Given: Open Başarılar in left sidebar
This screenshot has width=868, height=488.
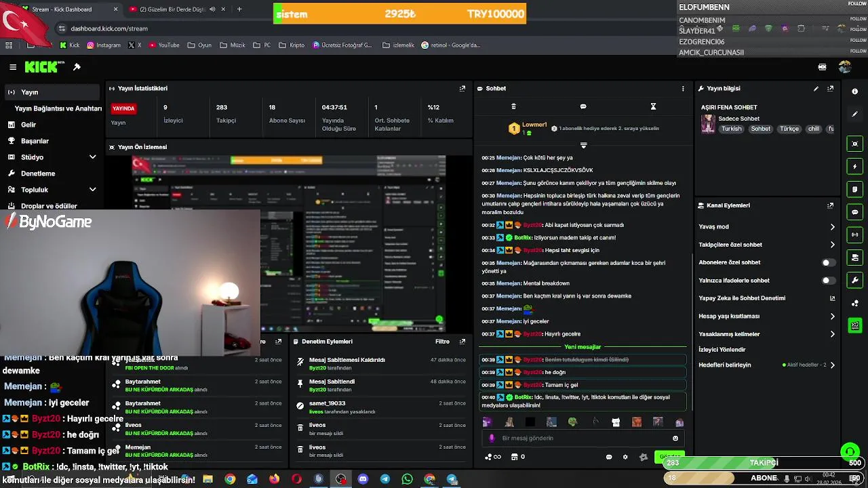Looking at the screenshot, I should point(35,141).
